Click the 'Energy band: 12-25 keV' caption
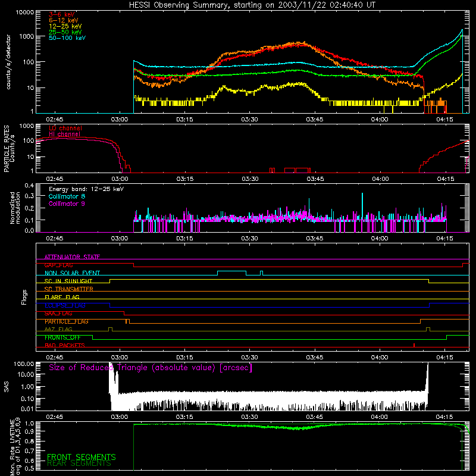 tap(86, 189)
